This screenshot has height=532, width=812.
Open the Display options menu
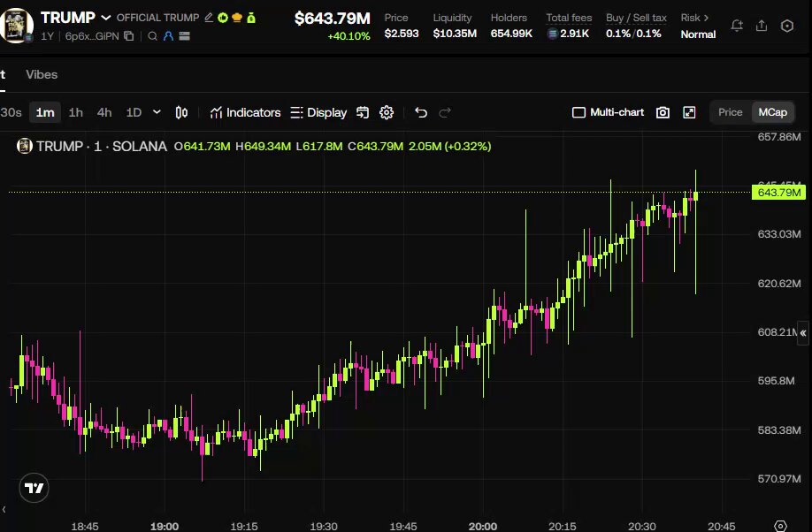point(318,112)
